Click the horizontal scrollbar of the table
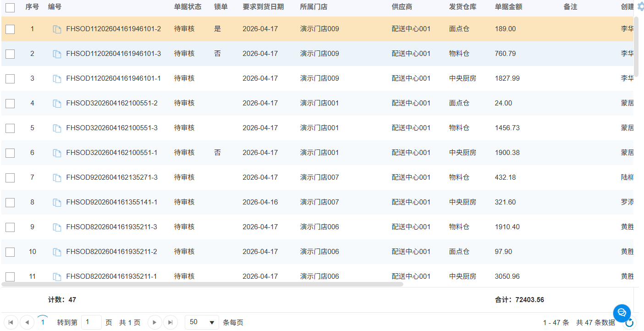 [202, 284]
